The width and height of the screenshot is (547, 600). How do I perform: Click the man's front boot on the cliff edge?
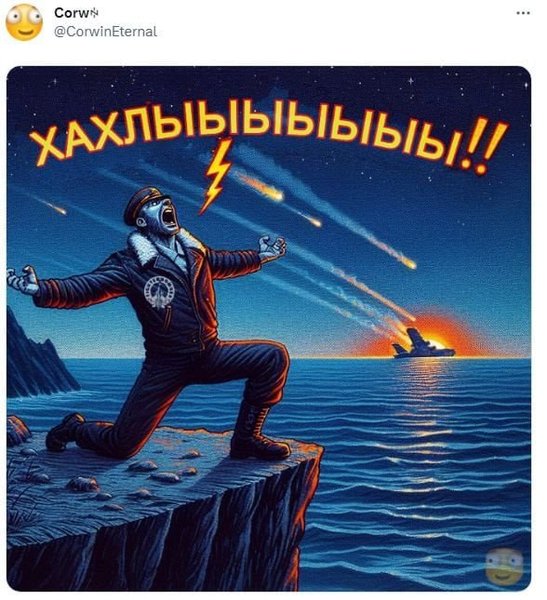259,434
